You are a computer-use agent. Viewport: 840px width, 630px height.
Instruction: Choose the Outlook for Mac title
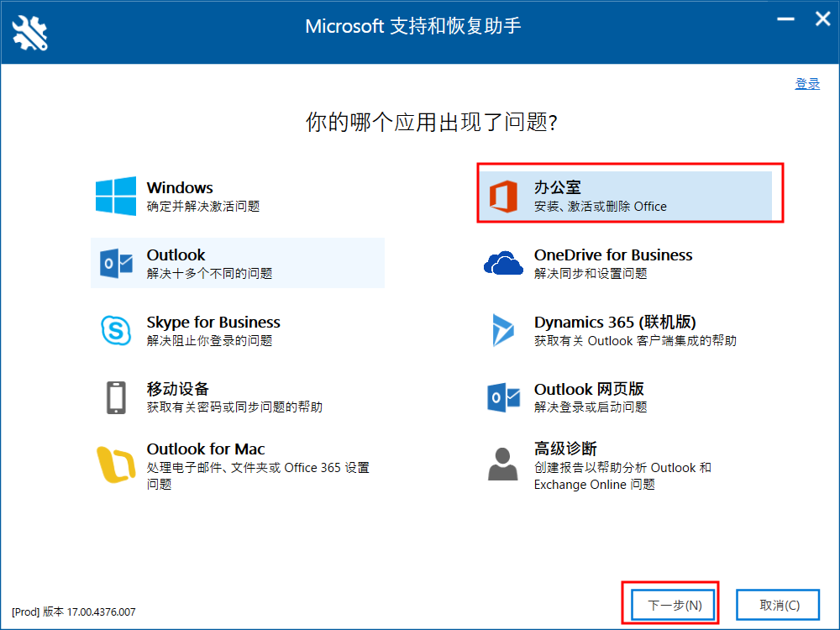[206, 449]
